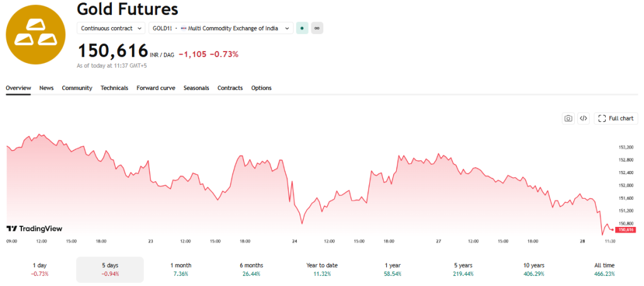Switch to the Seasonals tab
The height and width of the screenshot is (286, 644).
point(196,88)
